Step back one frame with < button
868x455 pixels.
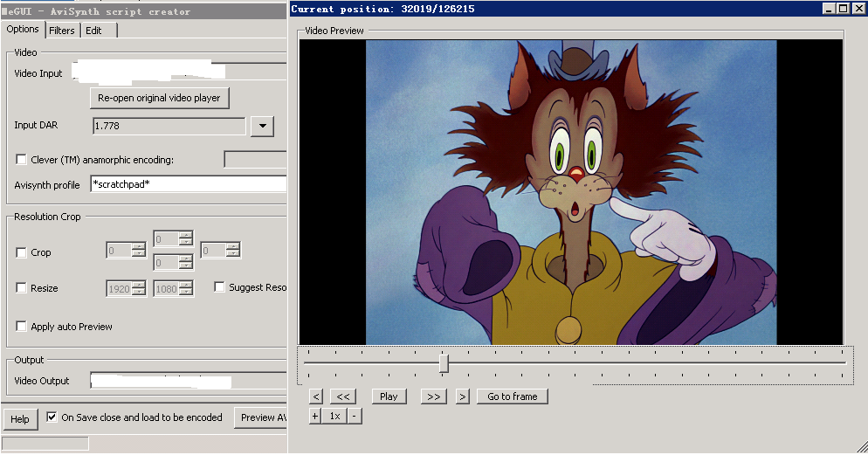(315, 396)
